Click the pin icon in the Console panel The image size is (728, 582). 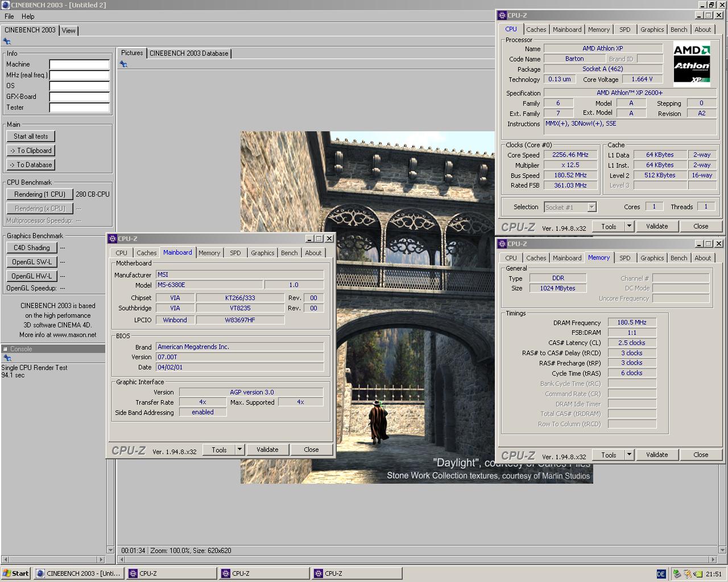pos(7,358)
